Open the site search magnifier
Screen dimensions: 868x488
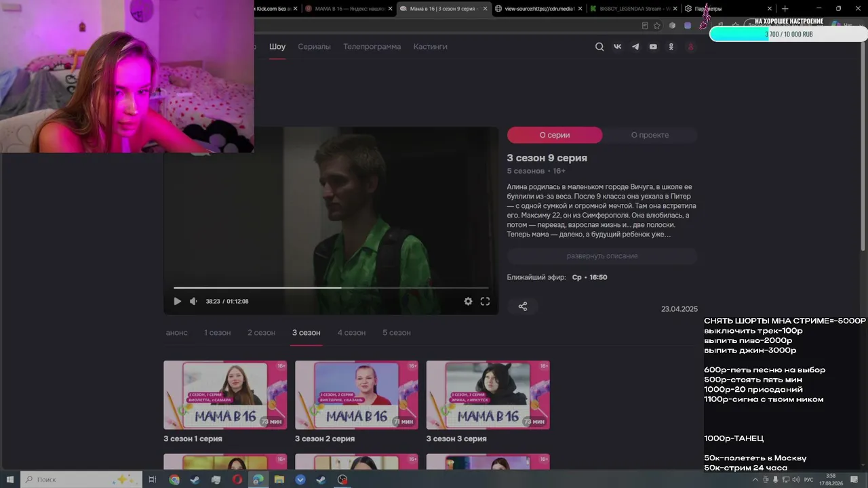click(599, 47)
